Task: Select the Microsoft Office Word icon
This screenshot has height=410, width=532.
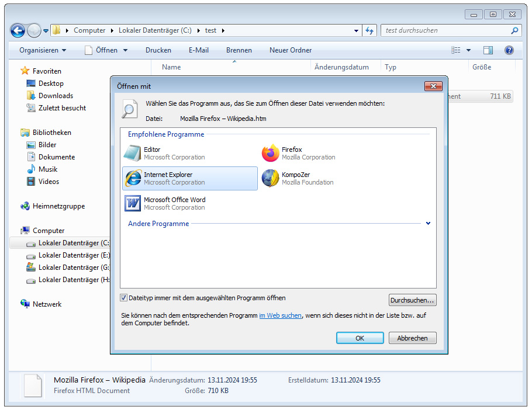Action: [133, 203]
